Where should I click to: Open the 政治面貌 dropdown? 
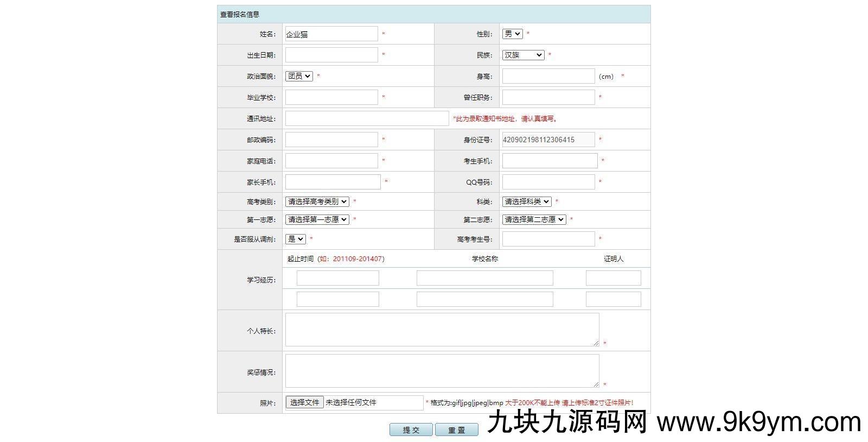[299, 76]
